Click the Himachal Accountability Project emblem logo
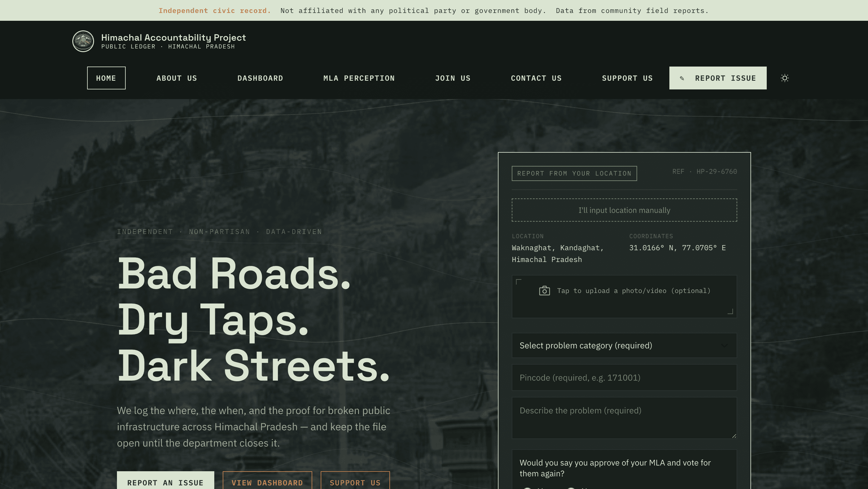Image resolution: width=868 pixels, height=489 pixels. [x=83, y=41]
